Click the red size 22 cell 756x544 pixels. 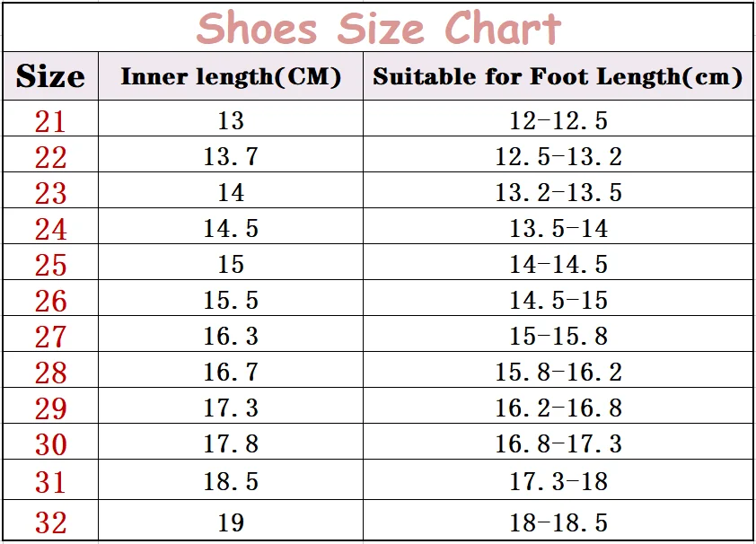(x=50, y=157)
